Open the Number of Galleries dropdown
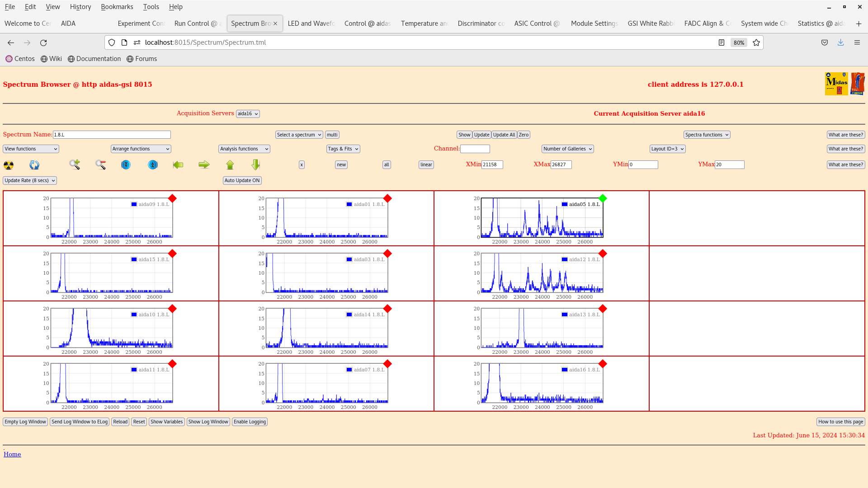Screen dimensions: 868x488 (567, 149)
